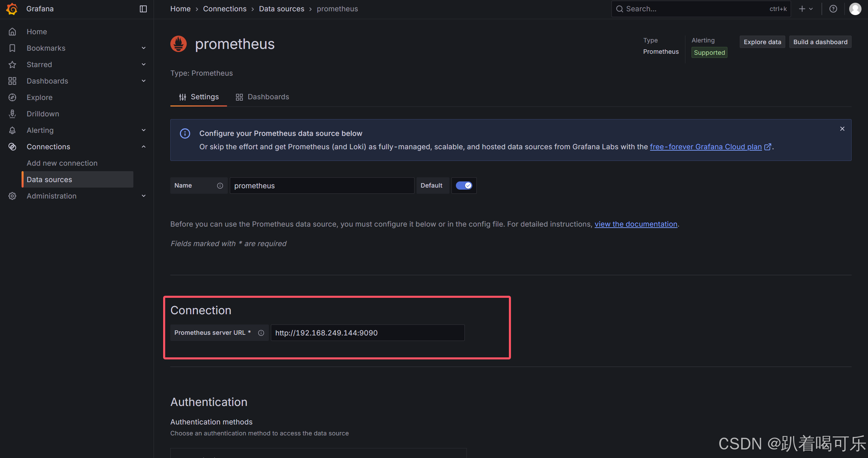Open the dropdown arrow beside plus icon
Image resolution: width=868 pixels, height=458 pixels.
pos(811,9)
